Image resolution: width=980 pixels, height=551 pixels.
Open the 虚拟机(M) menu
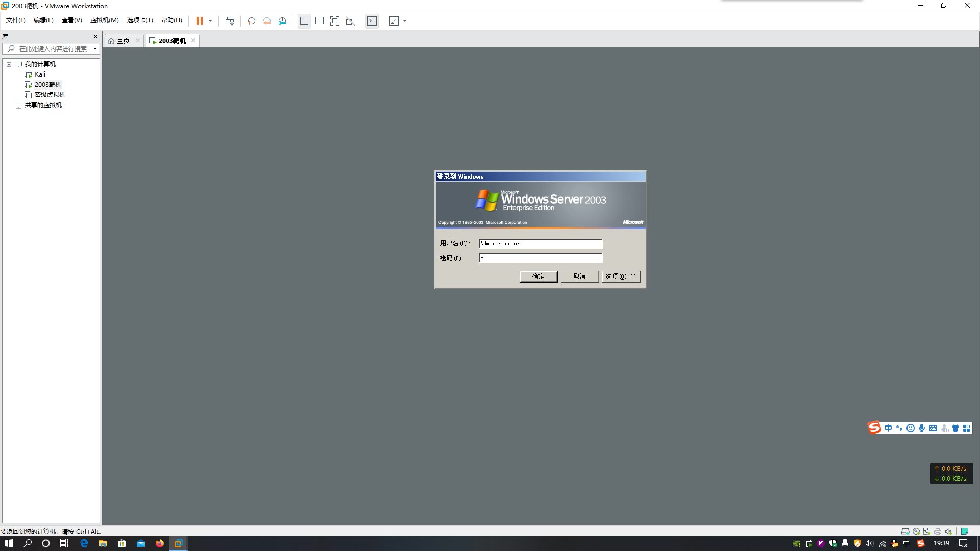coord(104,20)
